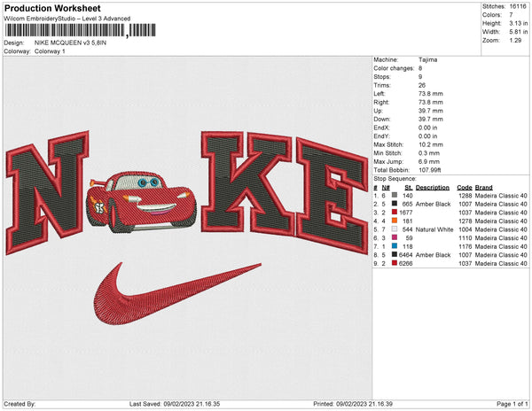Click the Production Worksheet title
Viewport: 532px width, 411px height.
(52, 8)
